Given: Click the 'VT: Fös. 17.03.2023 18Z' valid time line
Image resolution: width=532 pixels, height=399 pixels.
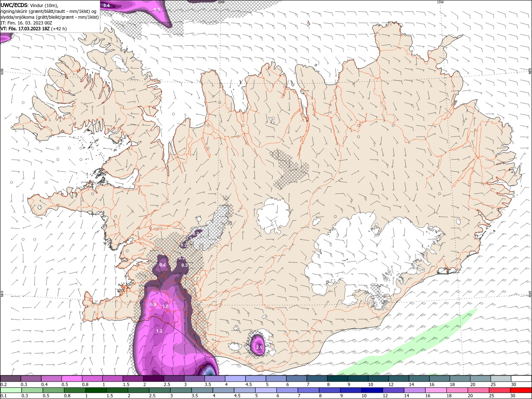Looking at the screenshot, I should click(33, 29).
